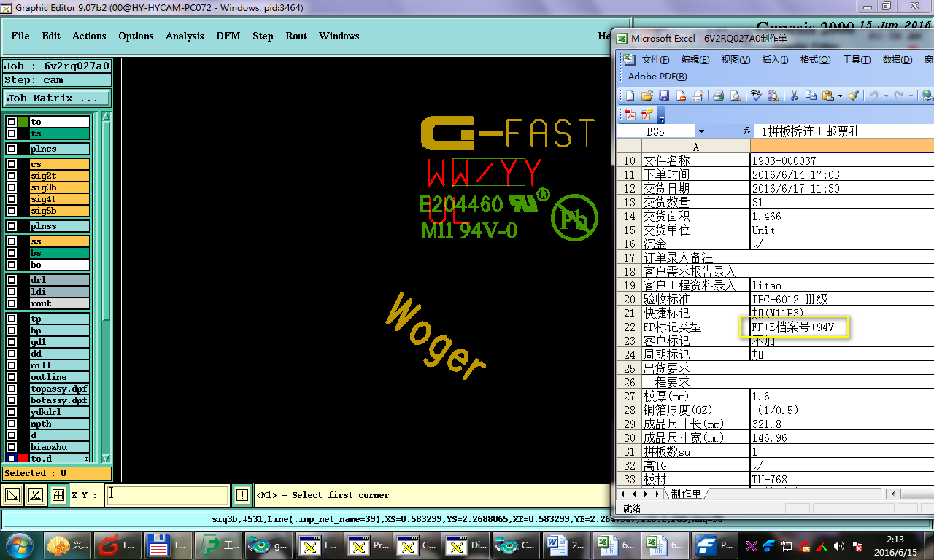Toggle the checkbox for layer plncs

pos(12,149)
